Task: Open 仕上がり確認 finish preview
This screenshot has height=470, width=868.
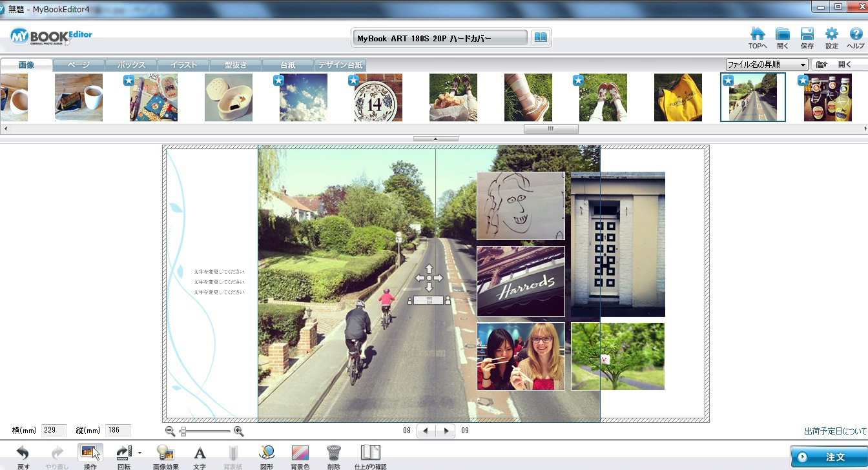Action: [370, 453]
